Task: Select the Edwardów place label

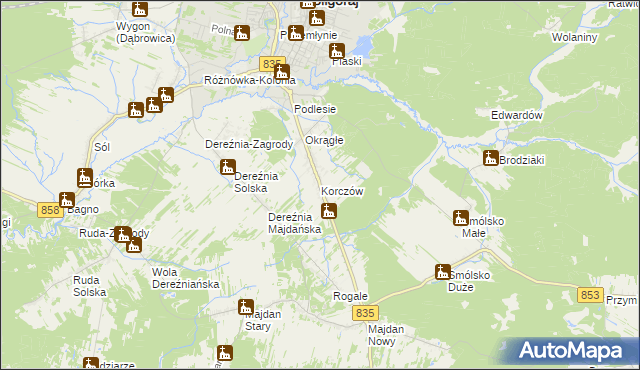Action: 517,115
